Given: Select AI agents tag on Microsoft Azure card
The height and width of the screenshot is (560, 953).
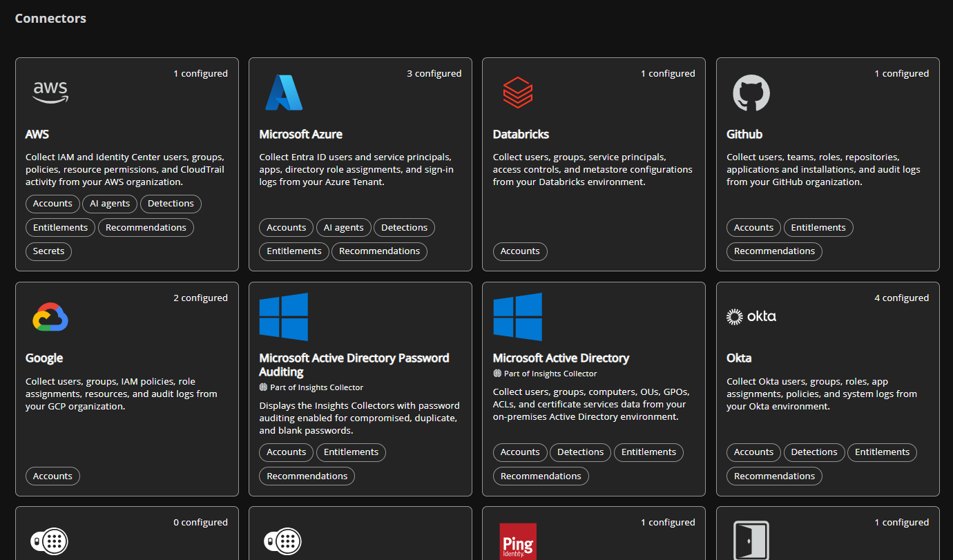Looking at the screenshot, I should point(344,227).
